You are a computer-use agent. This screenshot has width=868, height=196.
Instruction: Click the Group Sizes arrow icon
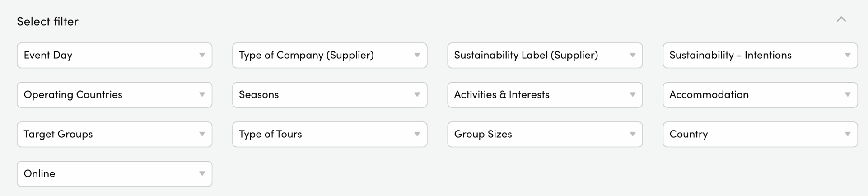click(632, 134)
